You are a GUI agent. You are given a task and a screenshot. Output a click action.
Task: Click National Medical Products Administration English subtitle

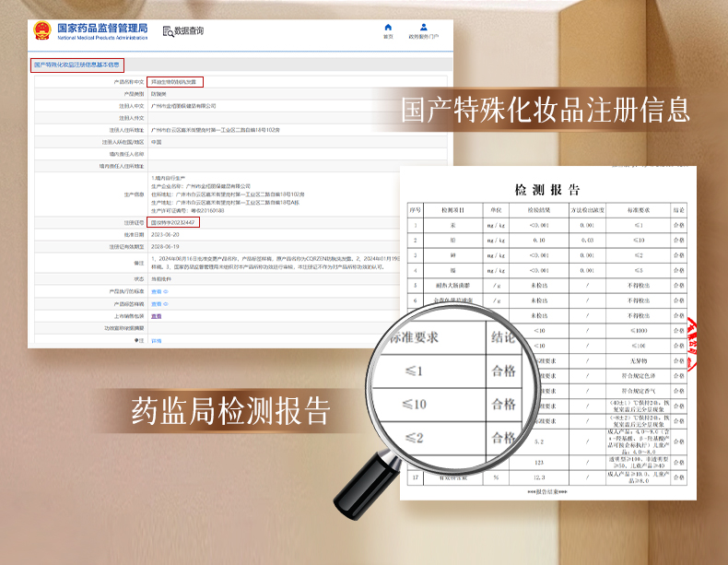coord(102,38)
